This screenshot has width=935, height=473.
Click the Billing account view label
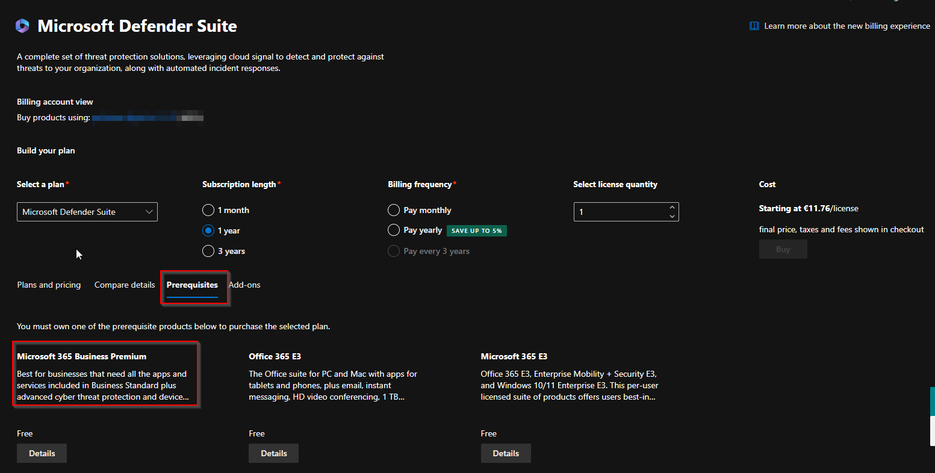(55, 101)
